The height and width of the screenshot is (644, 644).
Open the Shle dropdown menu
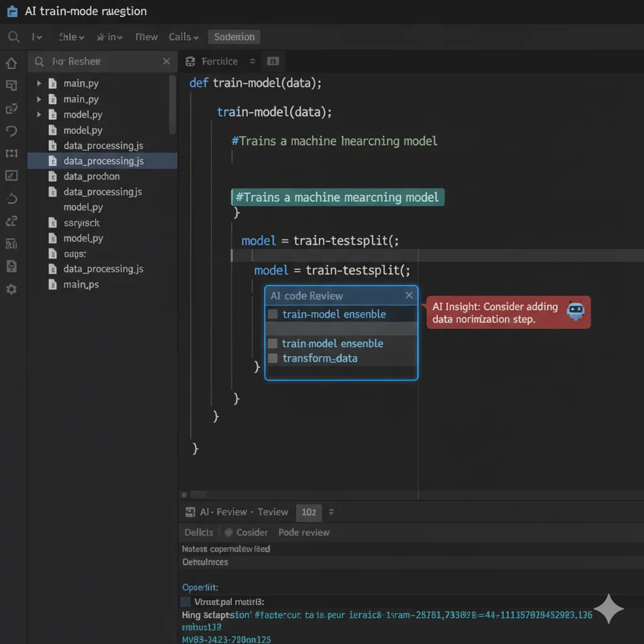tap(71, 37)
